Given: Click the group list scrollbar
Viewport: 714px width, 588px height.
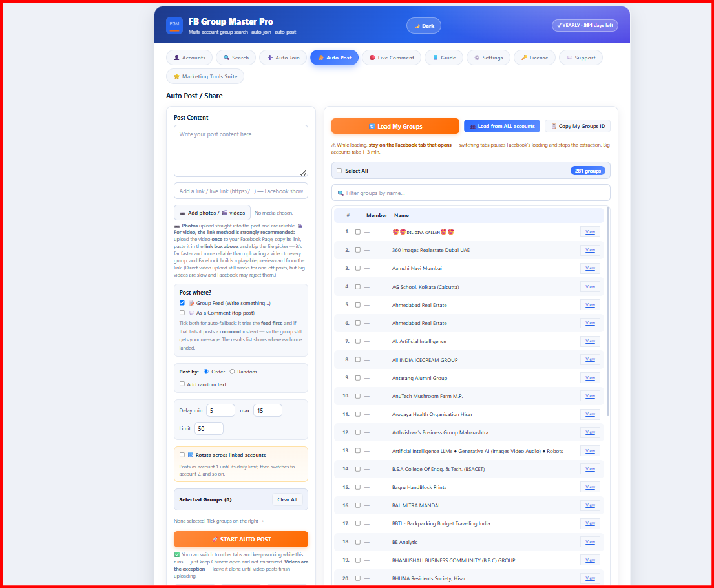Looking at the screenshot, I should [x=608, y=312].
